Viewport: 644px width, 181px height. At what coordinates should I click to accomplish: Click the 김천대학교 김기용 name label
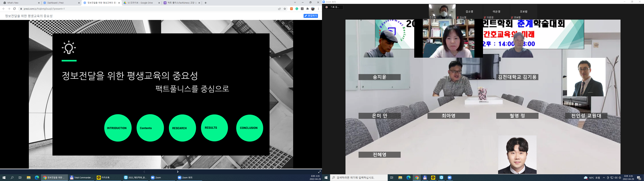tap(517, 77)
